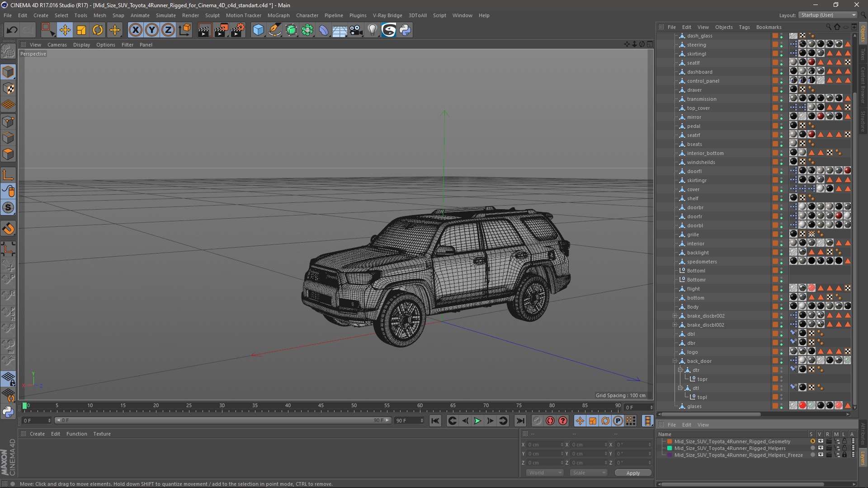
Task: Select the Move tool in top toolbar
Action: coord(65,30)
